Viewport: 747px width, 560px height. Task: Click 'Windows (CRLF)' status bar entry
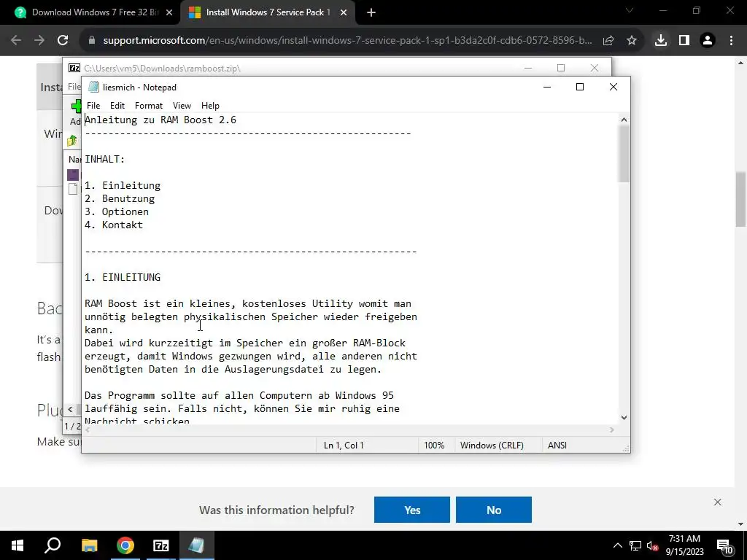click(492, 446)
